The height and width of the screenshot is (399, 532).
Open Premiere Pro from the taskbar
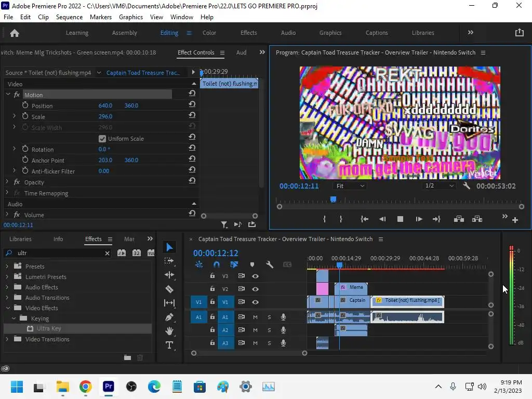(x=108, y=387)
